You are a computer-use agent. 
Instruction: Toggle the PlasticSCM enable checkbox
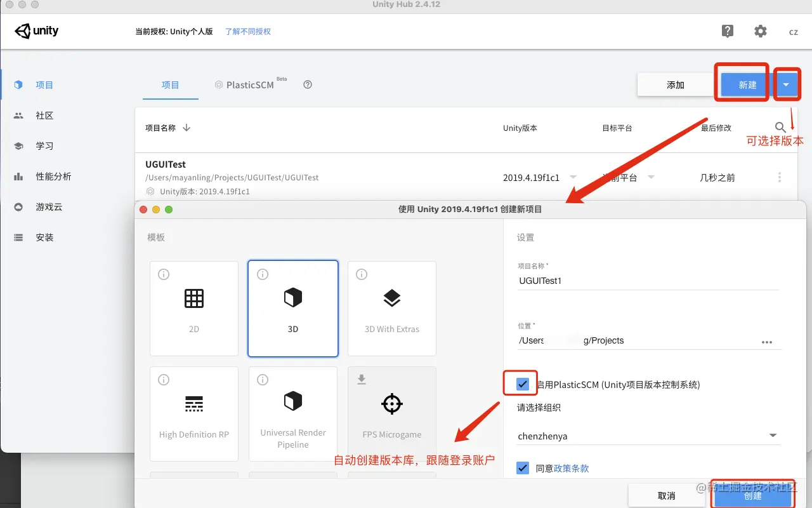point(523,384)
